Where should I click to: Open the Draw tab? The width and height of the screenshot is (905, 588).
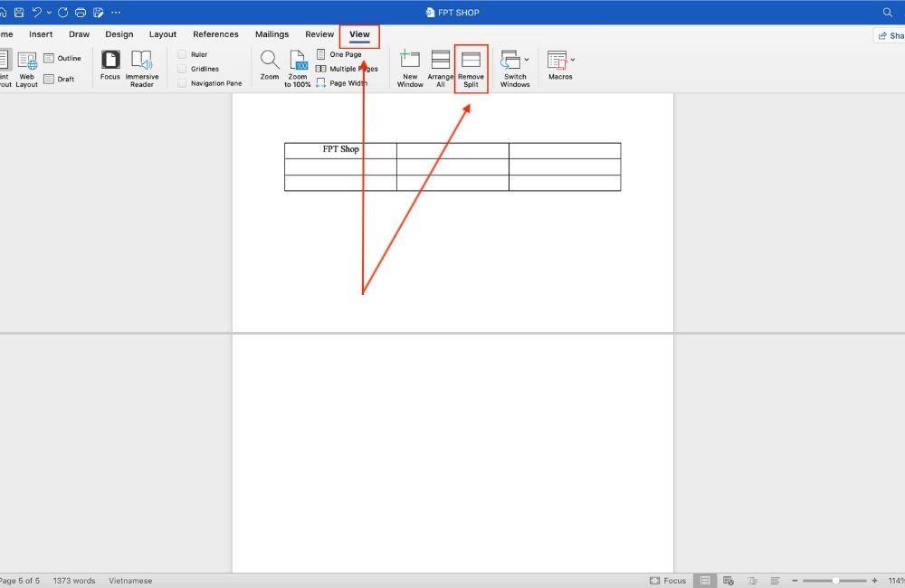pyautogui.click(x=79, y=34)
